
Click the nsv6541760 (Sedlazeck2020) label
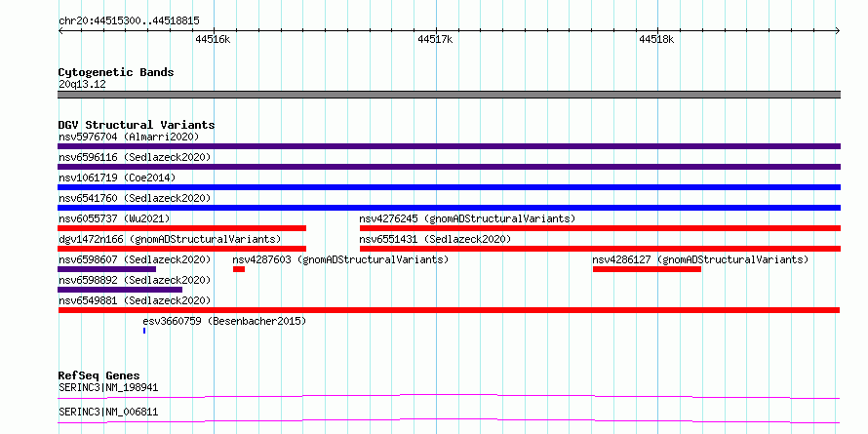pos(135,198)
